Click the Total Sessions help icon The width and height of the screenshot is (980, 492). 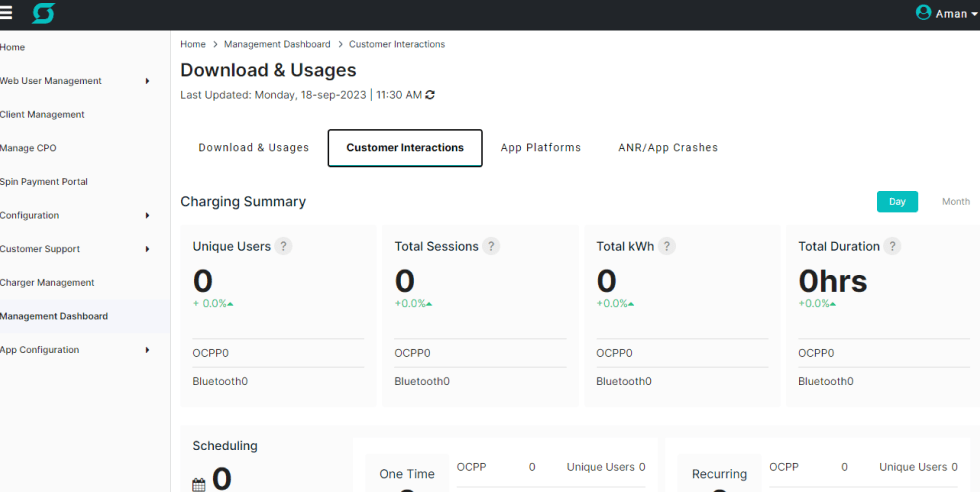(x=491, y=246)
